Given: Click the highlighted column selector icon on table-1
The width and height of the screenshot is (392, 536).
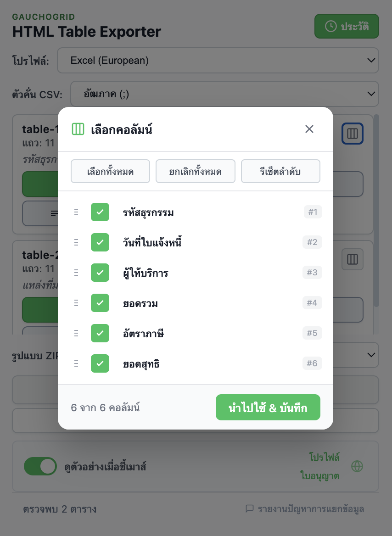Looking at the screenshot, I should pos(353,134).
